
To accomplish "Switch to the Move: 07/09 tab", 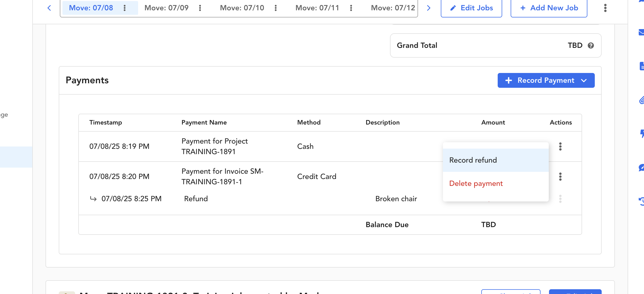I will pyautogui.click(x=166, y=8).
